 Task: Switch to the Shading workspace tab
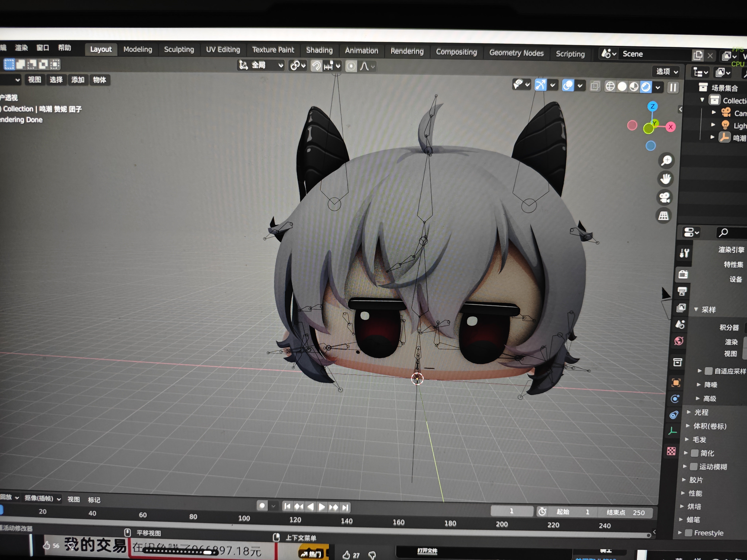pos(319,50)
